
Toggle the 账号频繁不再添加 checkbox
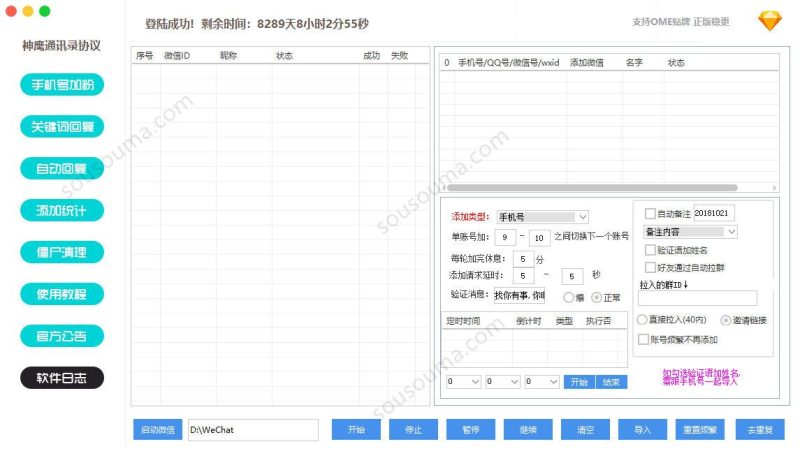tap(644, 339)
